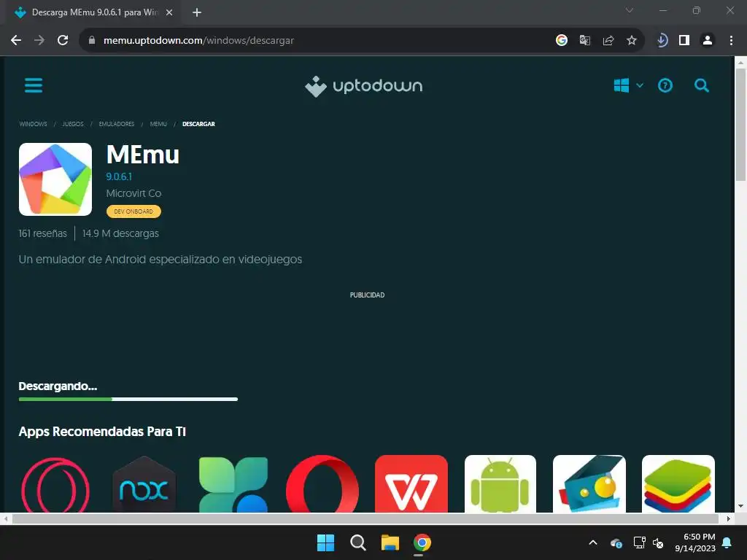The height and width of the screenshot is (560, 747).
Task: Open the Nox recommended app
Action: (144, 484)
